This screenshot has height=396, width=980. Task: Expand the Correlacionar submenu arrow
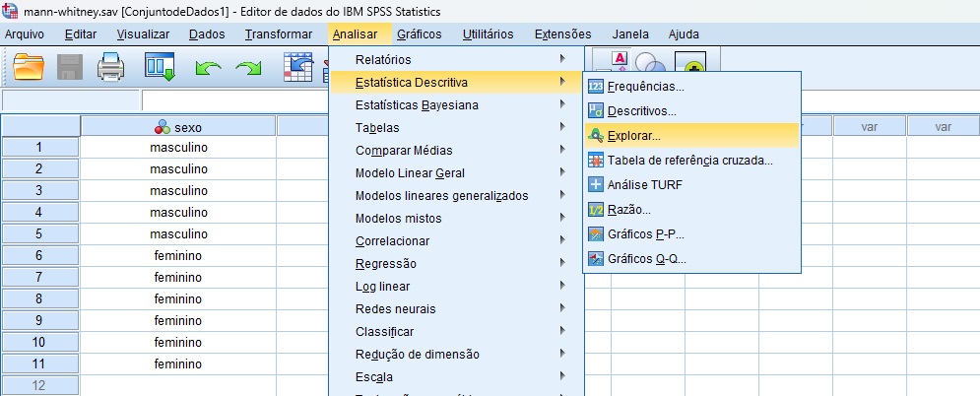click(562, 239)
